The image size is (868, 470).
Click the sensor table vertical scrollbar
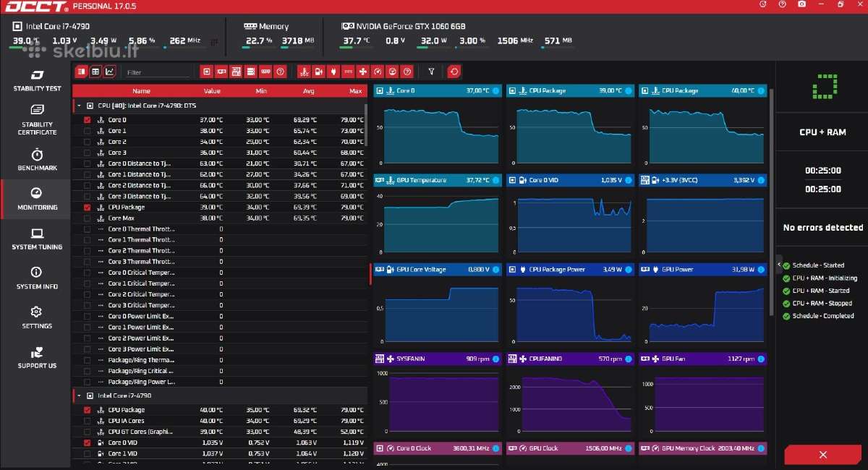(x=365, y=124)
